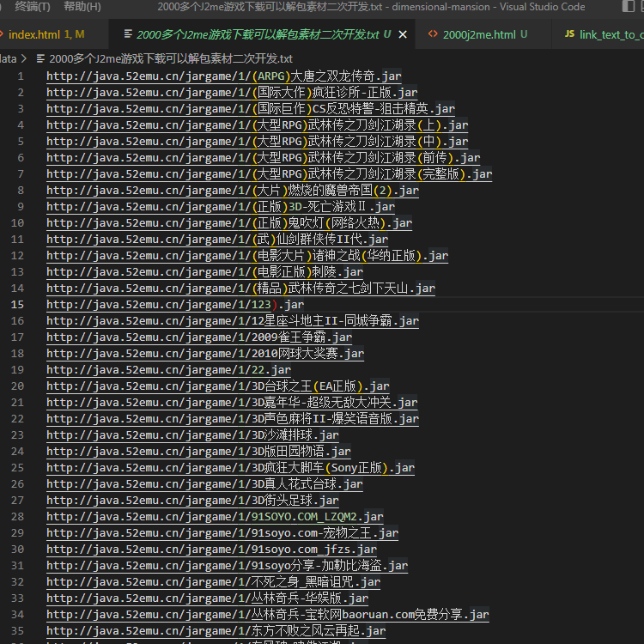644x644 pixels.
Task: Click line with 不死之身_黑暗诅咒.jar
Action: (x=214, y=582)
